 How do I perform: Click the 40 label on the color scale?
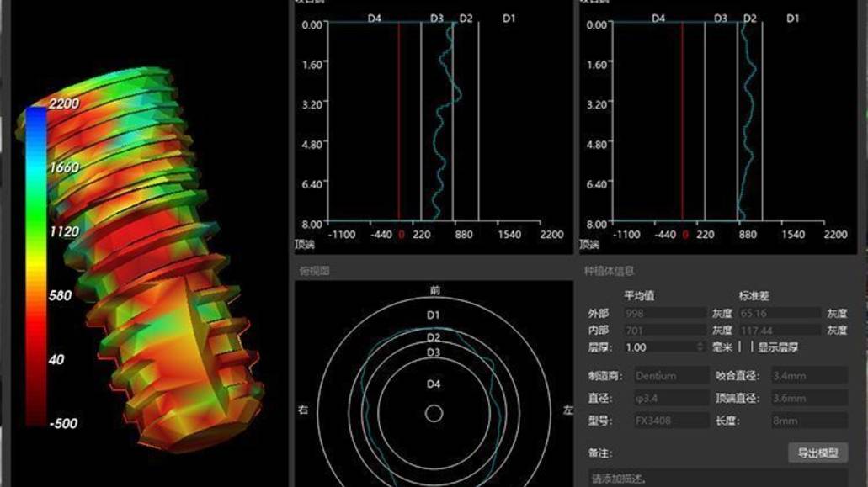[x=56, y=360]
